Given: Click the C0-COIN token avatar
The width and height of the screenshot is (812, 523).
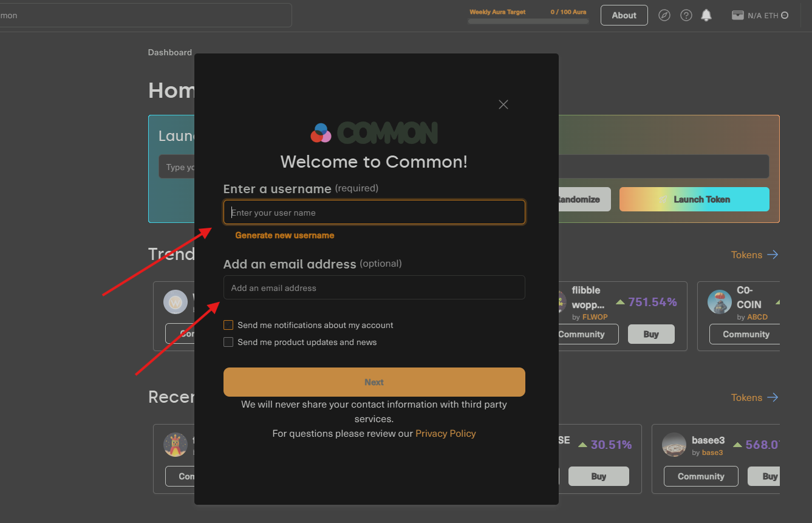Looking at the screenshot, I should [x=720, y=302].
